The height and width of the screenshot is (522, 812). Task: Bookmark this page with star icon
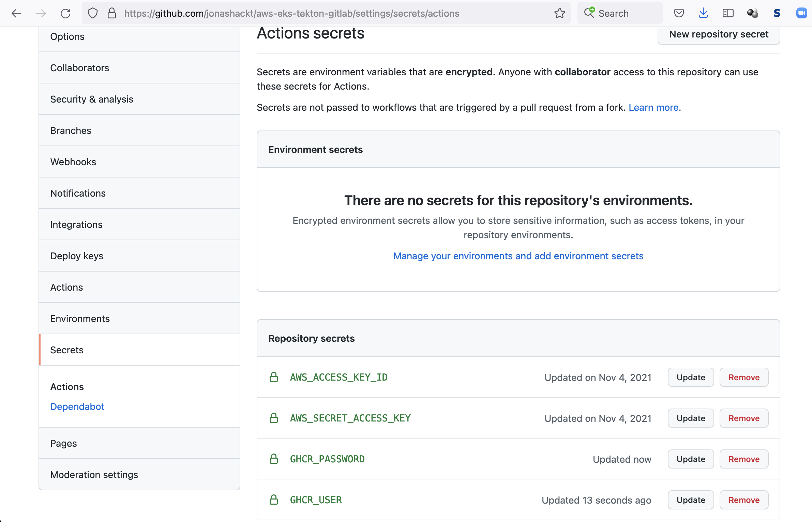tap(559, 13)
